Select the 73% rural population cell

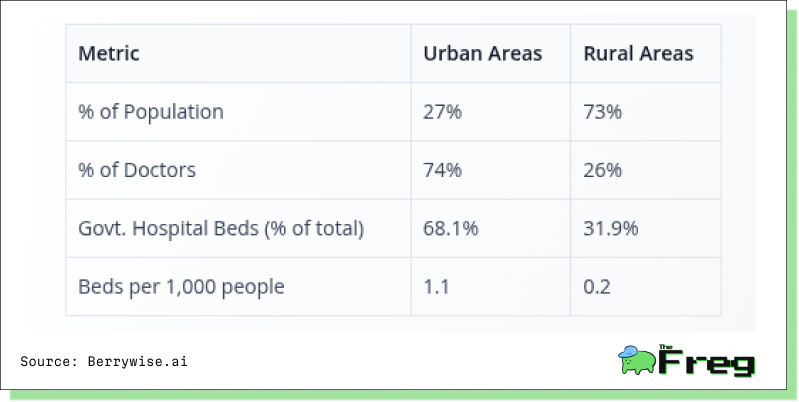602,112
